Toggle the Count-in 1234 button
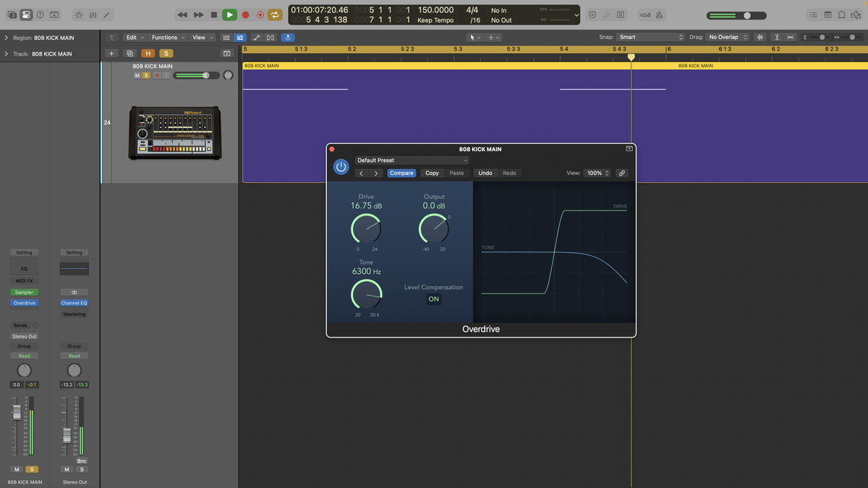This screenshot has height=488, width=868. (x=644, y=14)
